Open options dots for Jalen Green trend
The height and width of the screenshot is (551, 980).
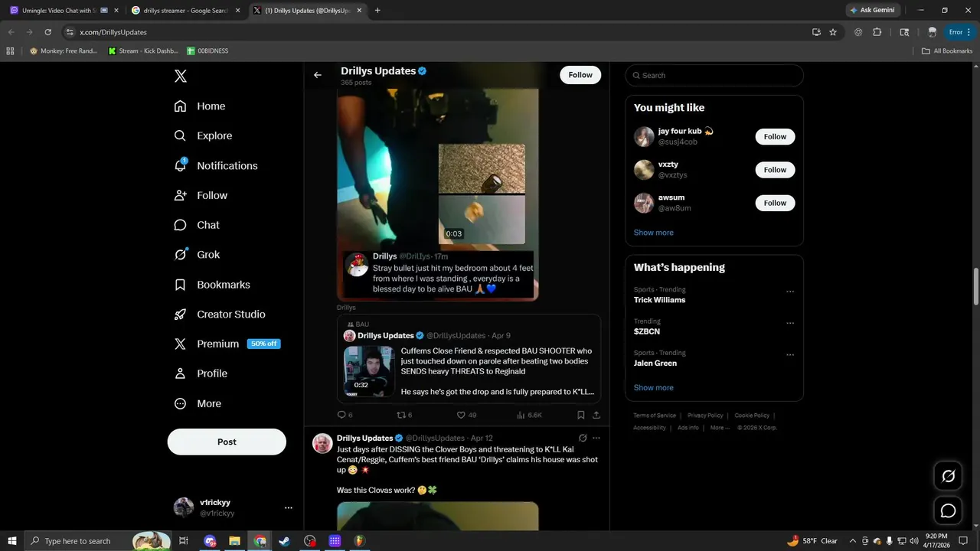tap(790, 355)
